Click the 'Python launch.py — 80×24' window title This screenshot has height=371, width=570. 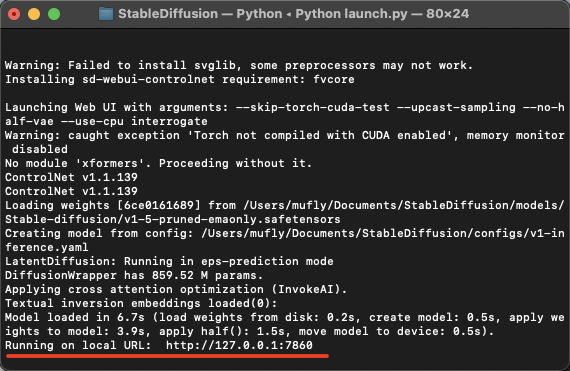[382, 14]
